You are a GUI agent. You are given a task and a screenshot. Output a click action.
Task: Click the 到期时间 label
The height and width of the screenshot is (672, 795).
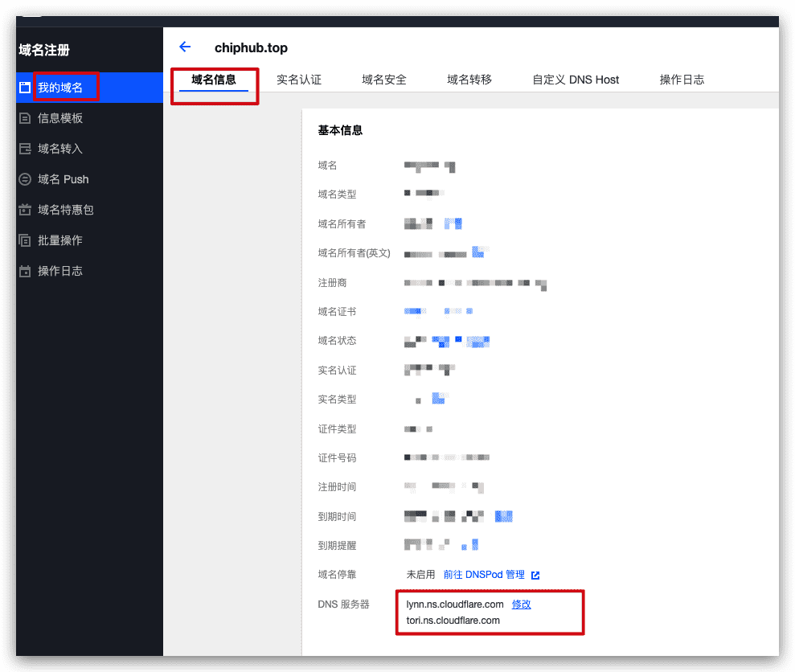337,516
